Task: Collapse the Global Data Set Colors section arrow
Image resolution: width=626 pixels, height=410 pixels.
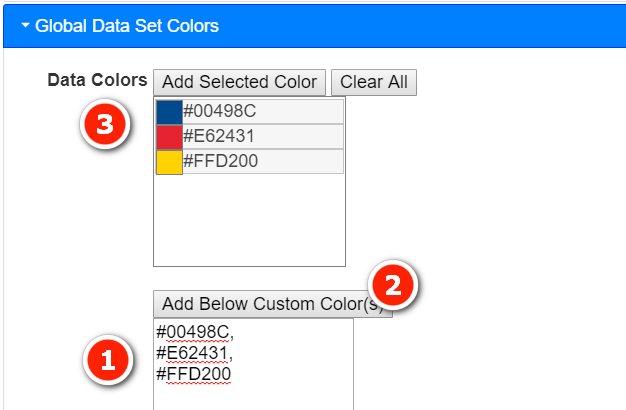Action: pos(25,26)
